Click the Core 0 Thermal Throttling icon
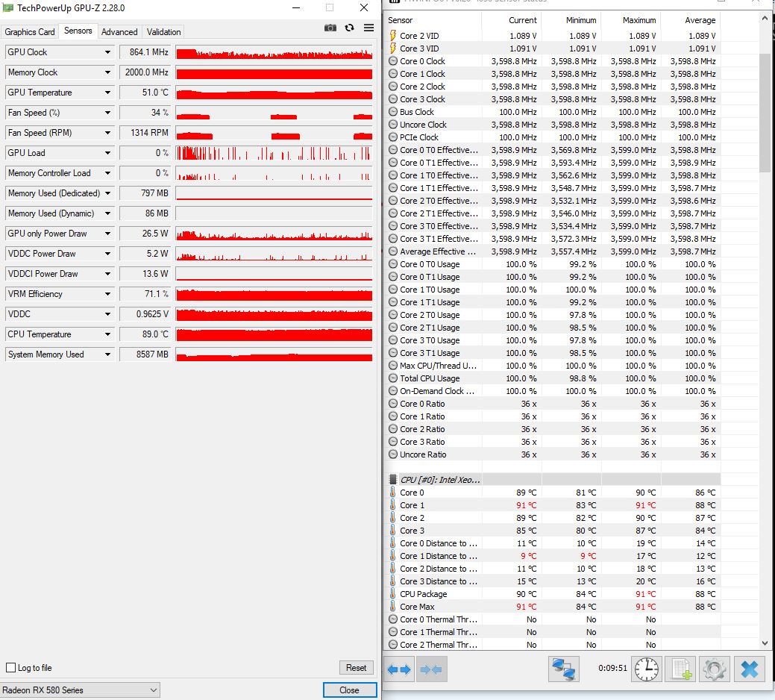775x700 pixels. pos(393,619)
